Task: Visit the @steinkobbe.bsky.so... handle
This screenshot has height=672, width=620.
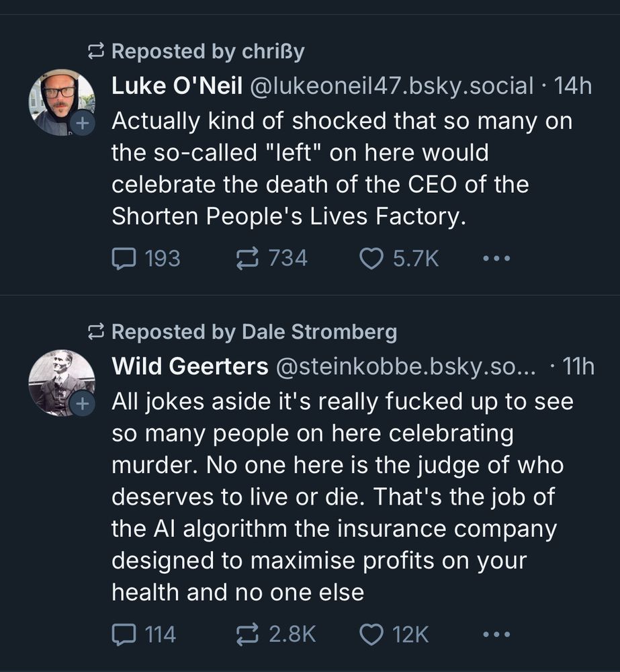Action: click(x=406, y=366)
